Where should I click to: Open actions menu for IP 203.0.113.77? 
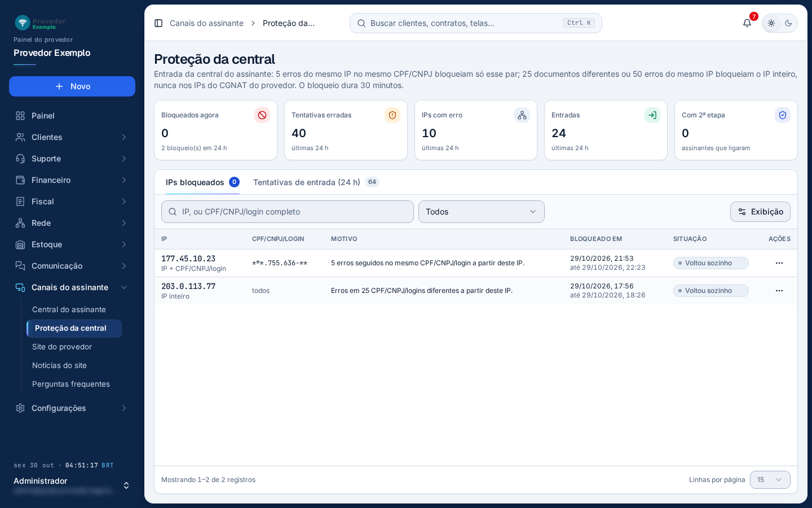pos(779,291)
